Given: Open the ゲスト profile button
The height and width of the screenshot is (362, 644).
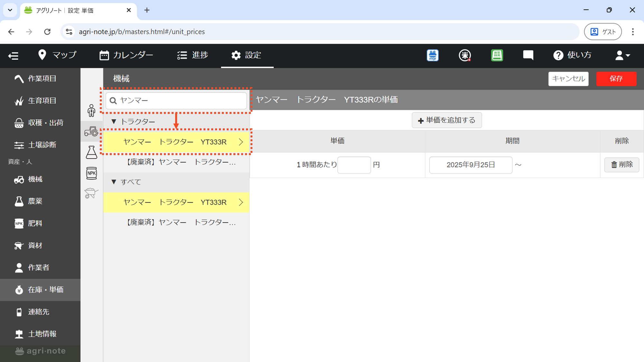Looking at the screenshot, I should click(603, 32).
